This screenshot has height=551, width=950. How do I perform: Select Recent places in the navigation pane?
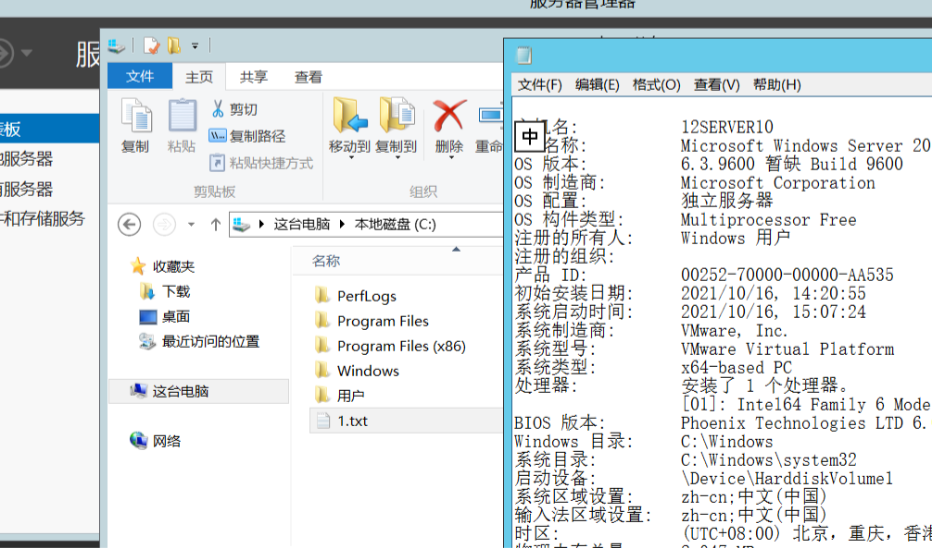[x=199, y=341]
